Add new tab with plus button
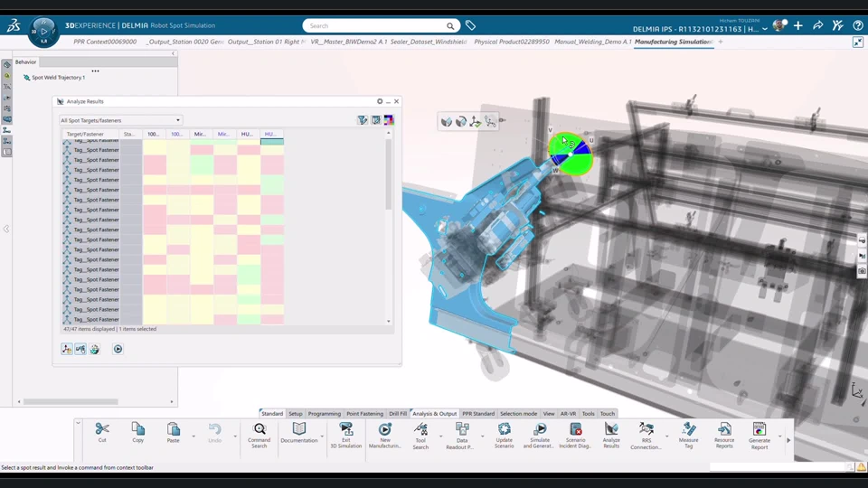Viewport: 868px width, 488px height. pos(721,42)
